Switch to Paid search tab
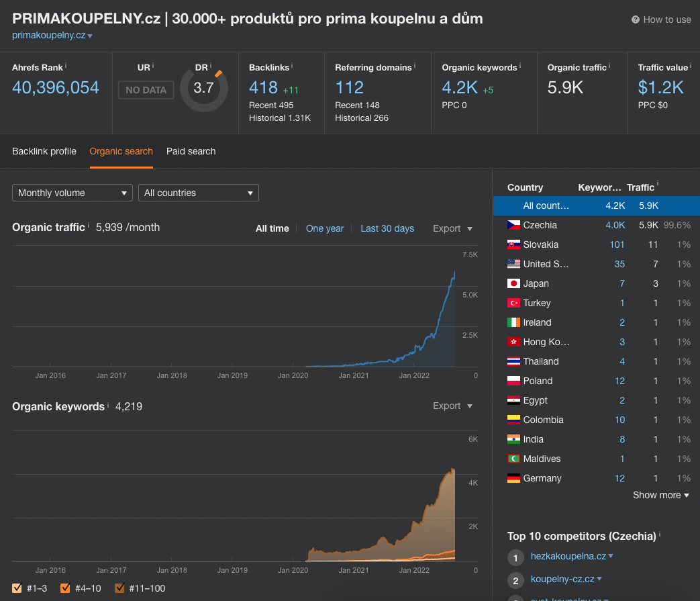 point(191,151)
